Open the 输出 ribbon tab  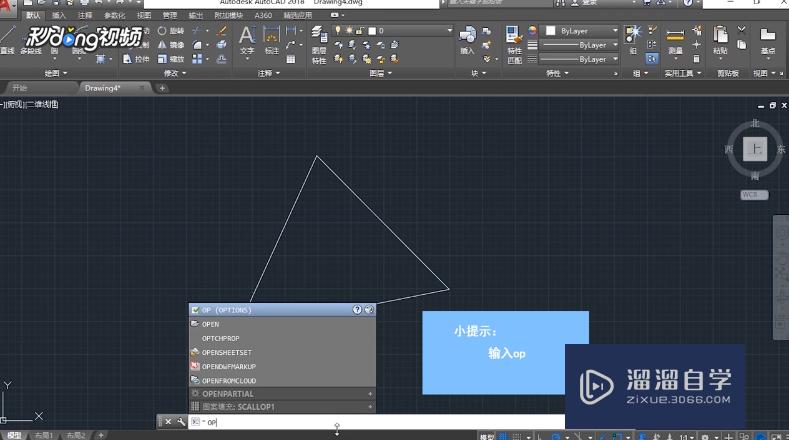pos(196,16)
